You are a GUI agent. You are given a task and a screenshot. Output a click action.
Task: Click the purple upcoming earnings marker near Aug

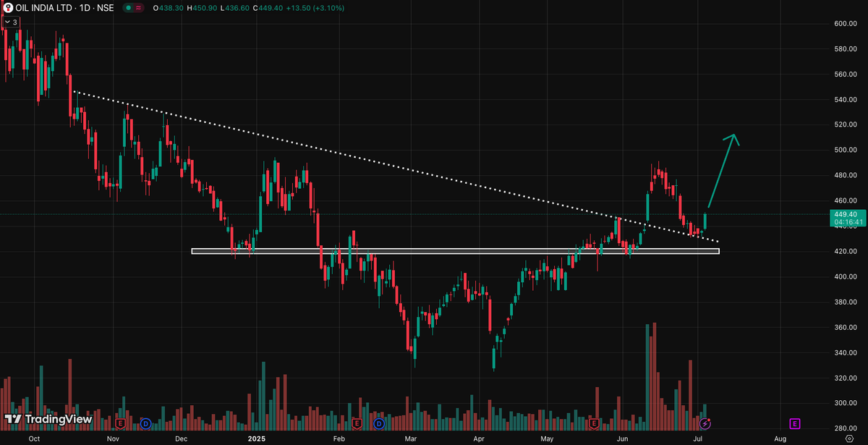[795, 423]
